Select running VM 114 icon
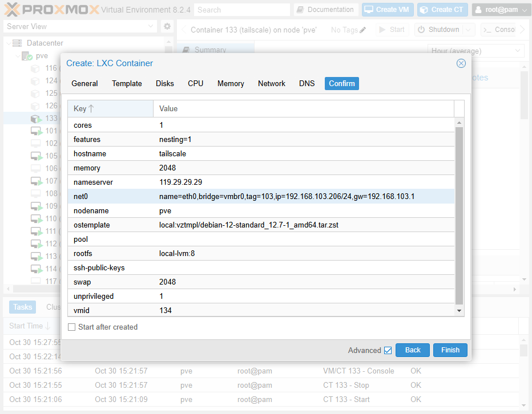 click(37, 269)
